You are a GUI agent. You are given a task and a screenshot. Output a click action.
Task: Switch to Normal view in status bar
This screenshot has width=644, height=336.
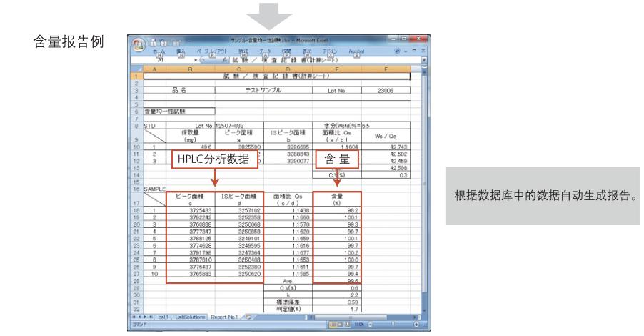pos(332,325)
